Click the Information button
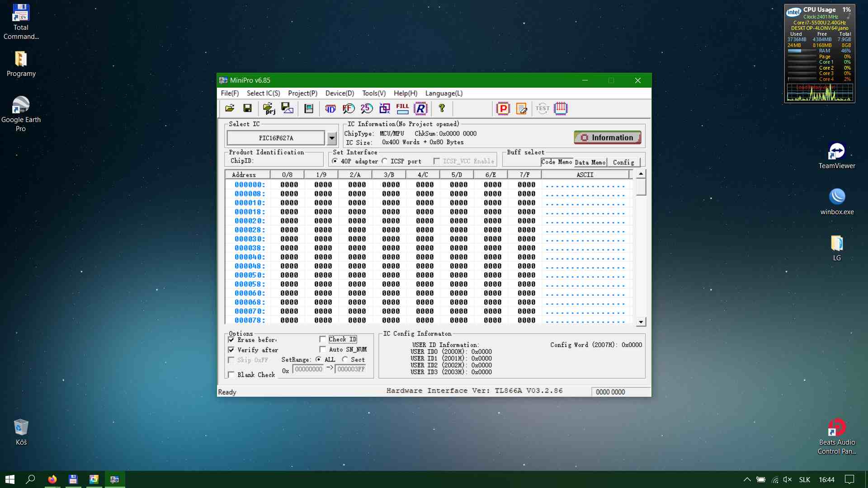Image resolution: width=868 pixels, height=488 pixels. (x=607, y=138)
